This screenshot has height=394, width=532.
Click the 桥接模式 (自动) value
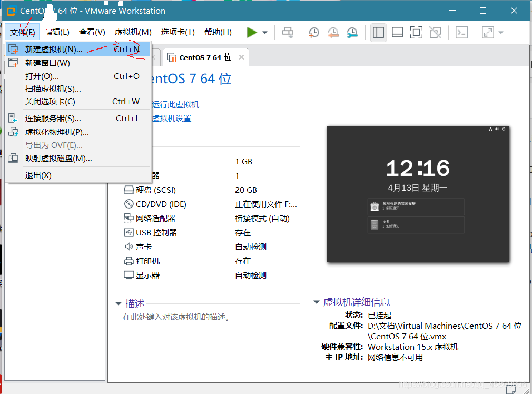click(x=262, y=219)
